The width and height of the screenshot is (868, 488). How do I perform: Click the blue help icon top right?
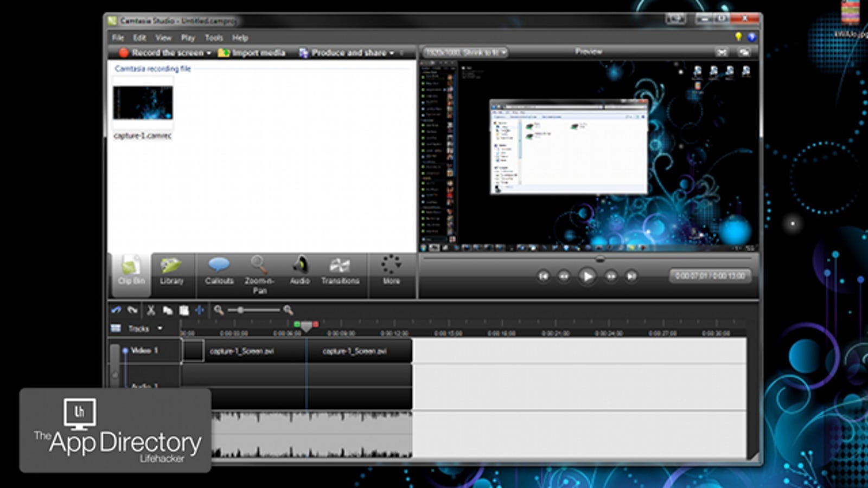(x=751, y=37)
